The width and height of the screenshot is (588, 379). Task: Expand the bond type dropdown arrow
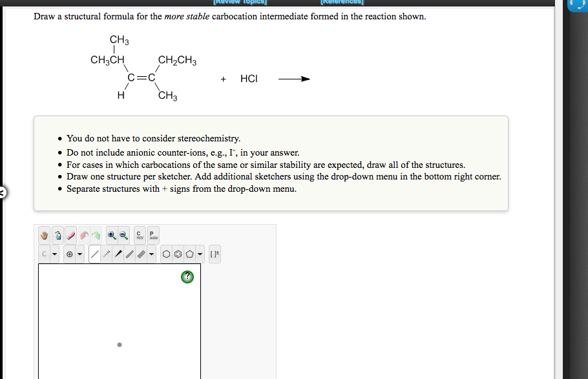(x=151, y=253)
